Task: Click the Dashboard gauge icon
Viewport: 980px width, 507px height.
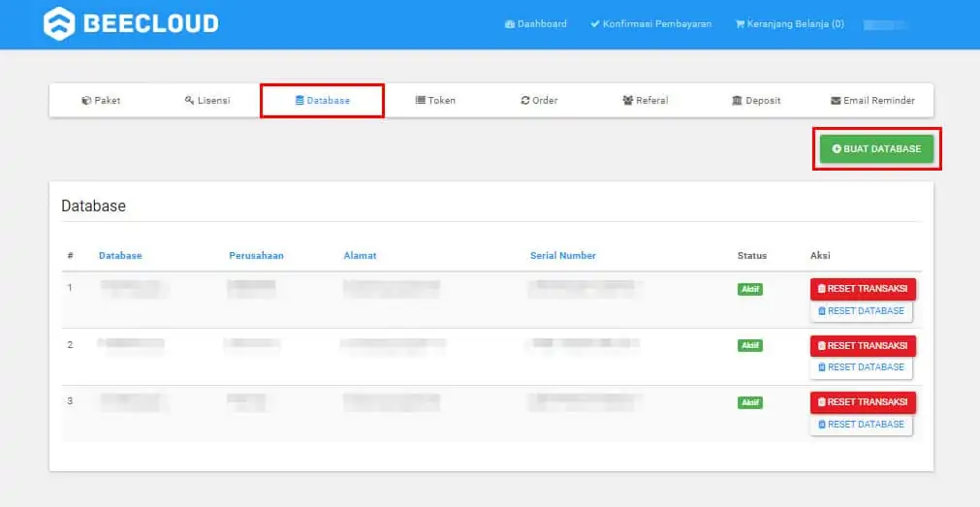Action: pyautogui.click(x=509, y=24)
